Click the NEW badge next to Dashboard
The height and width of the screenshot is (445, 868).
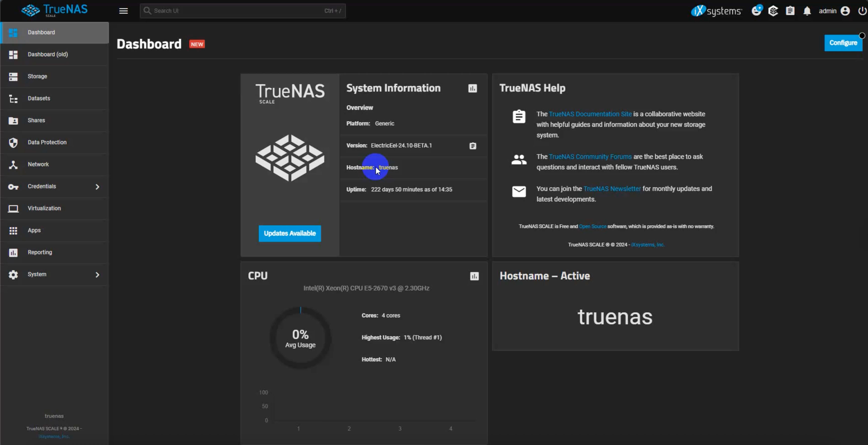point(197,44)
